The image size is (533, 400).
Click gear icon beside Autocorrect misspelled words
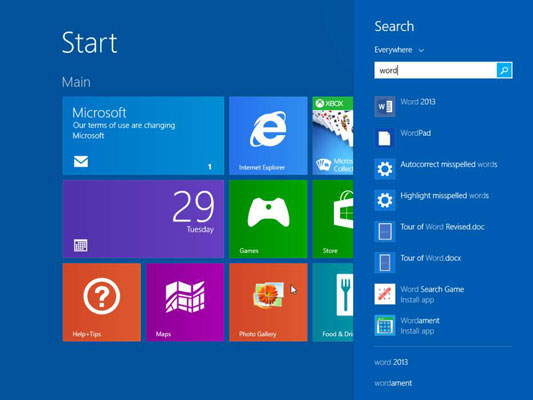tap(385, 169)
